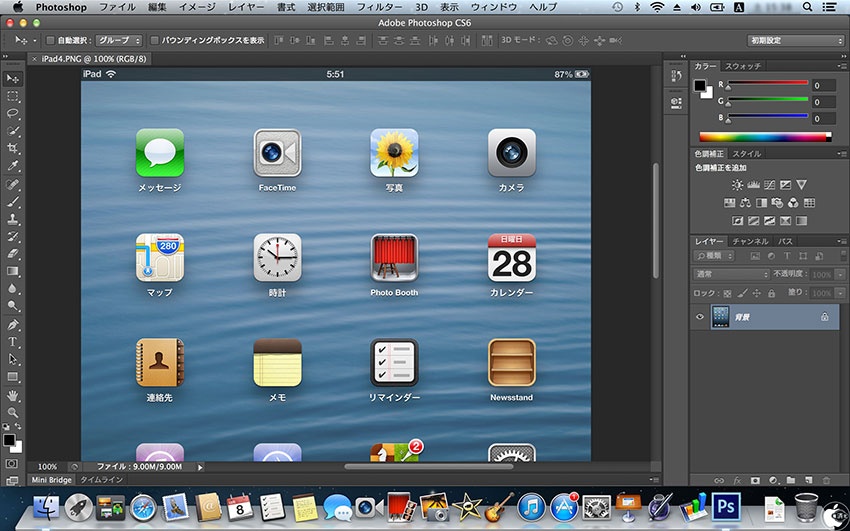850x531 pixels.
Task: Select the Quick Selection tool
Action: click(x=12, y=131)
